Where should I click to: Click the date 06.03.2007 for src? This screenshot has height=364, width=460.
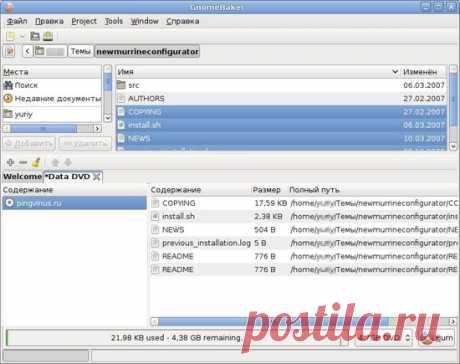(424, 85)
